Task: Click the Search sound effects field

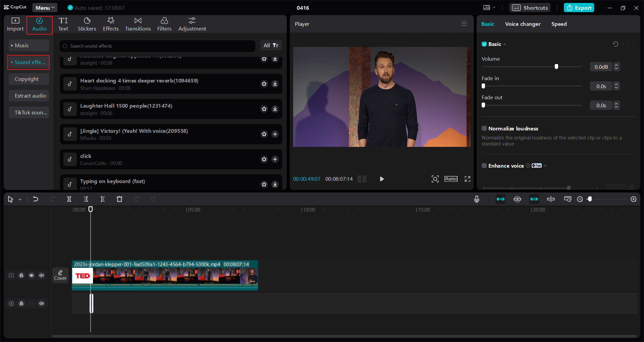Action: coord(158,46)
